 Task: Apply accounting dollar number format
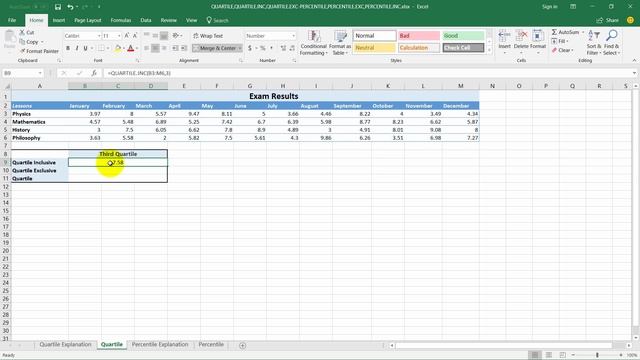pos(250,48)
